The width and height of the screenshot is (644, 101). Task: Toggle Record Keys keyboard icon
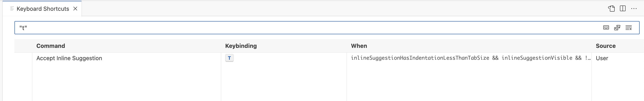pos(606,28)
